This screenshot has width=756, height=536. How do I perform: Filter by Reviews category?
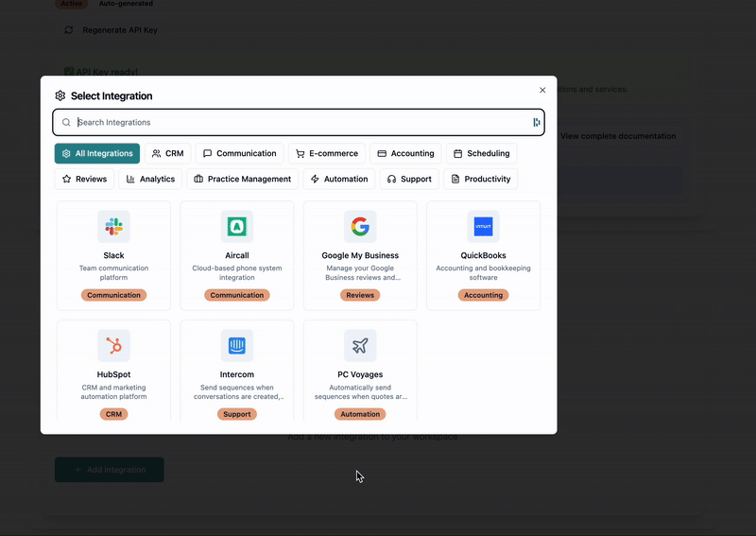tap(84, 179)
